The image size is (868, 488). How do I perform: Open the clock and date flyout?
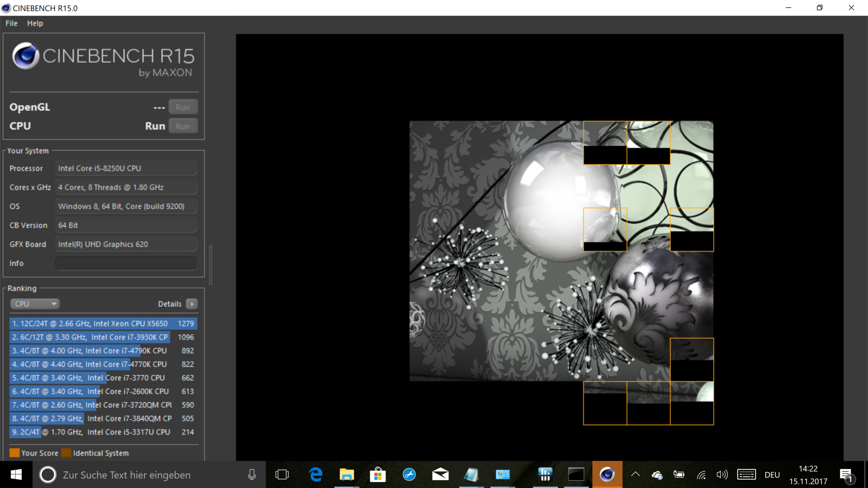(x=808, y=475)
